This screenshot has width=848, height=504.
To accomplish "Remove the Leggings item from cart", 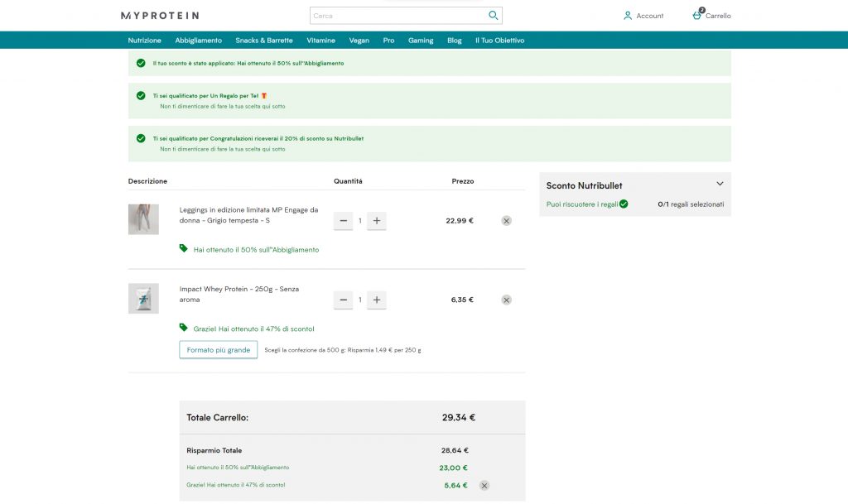I will (x=506, y=221).
